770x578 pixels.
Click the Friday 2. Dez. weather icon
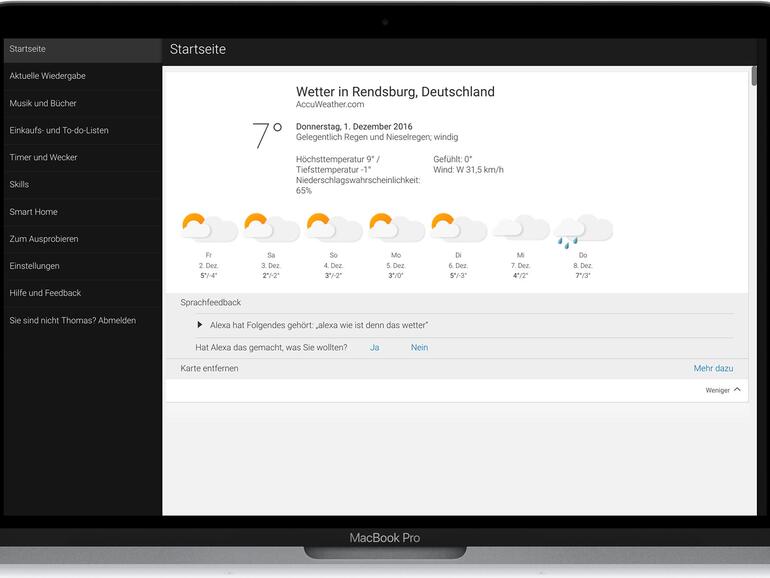click(209, 228)
